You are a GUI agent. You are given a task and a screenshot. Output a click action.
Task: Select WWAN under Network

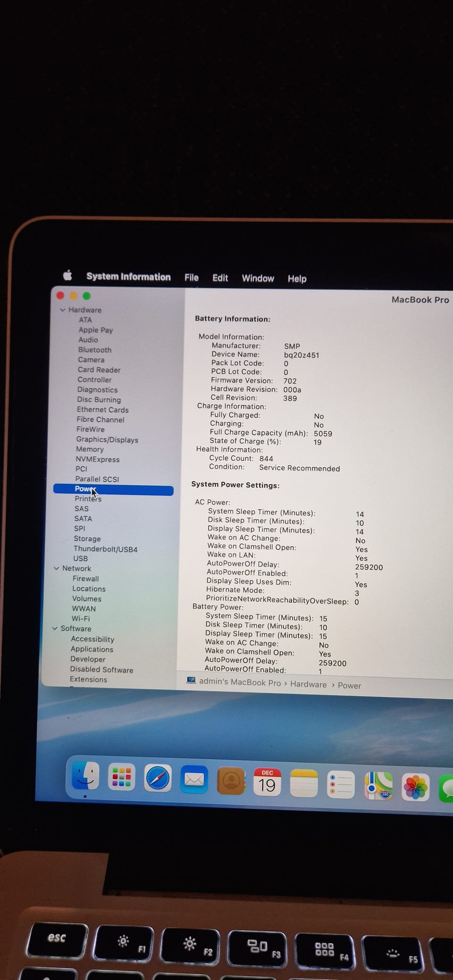tap(84, 609)
